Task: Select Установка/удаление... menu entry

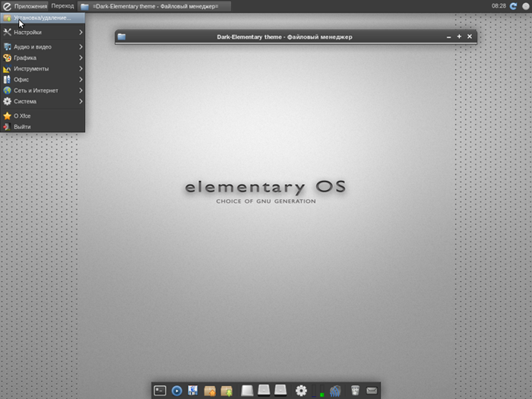Action: click(43, 18)
